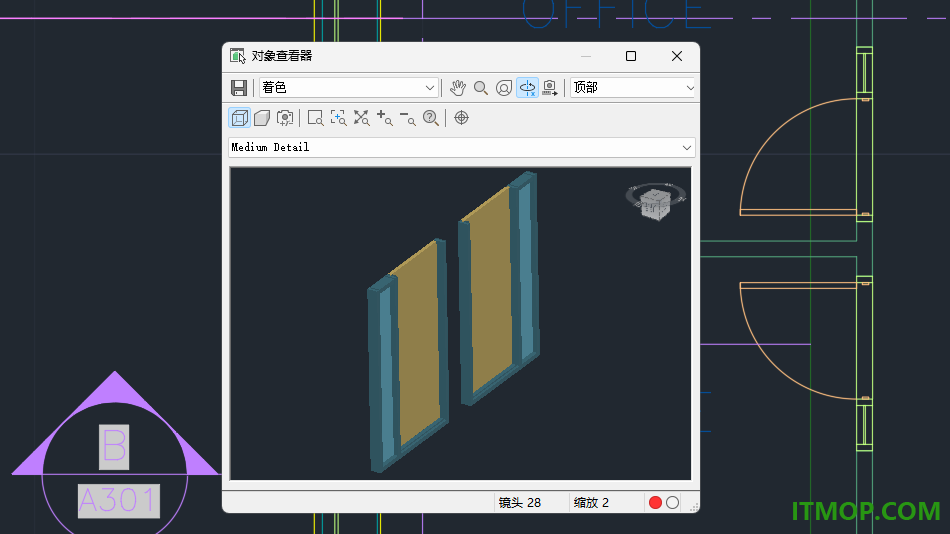Select the empty circle indicator
Image resolution: width=950 pixels, height=534 pixels.
(x=673, y=502)
